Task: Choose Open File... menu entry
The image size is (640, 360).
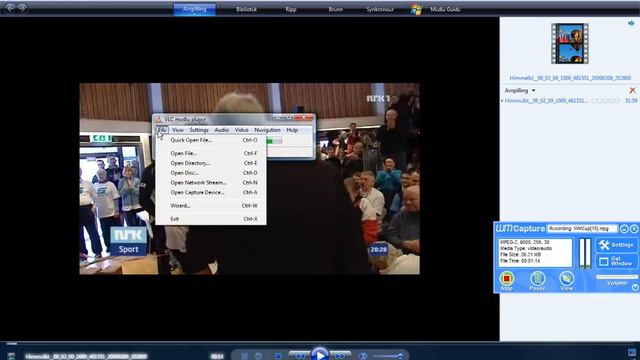Action: click(x=211, y=153)
